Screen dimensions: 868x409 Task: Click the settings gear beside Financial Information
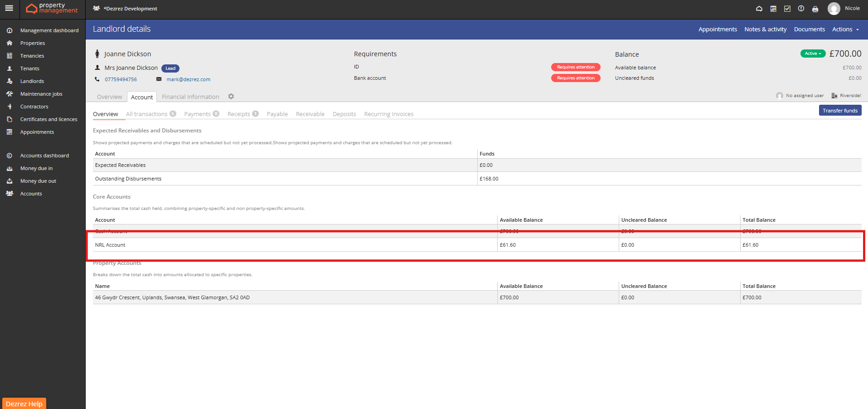pos(231,97)
